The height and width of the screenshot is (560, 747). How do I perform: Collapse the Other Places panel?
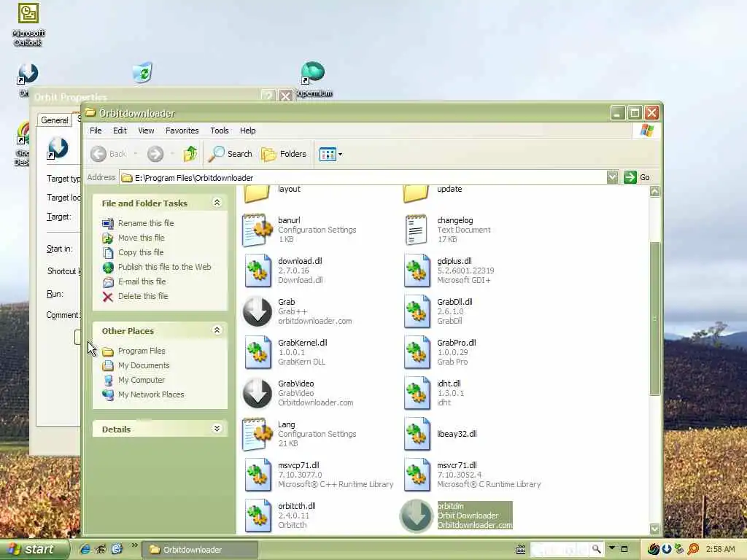click(x=217, y=330)
